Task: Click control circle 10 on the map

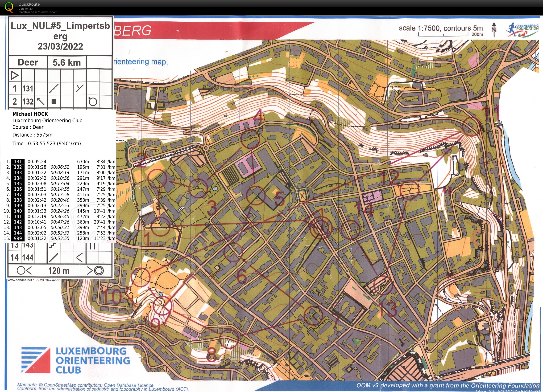Action: [141, 278]
